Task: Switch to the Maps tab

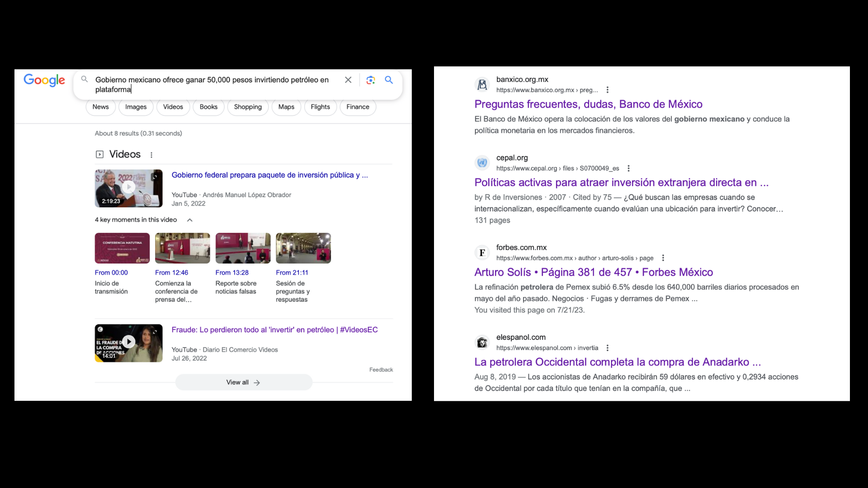Action: [286, 107]
